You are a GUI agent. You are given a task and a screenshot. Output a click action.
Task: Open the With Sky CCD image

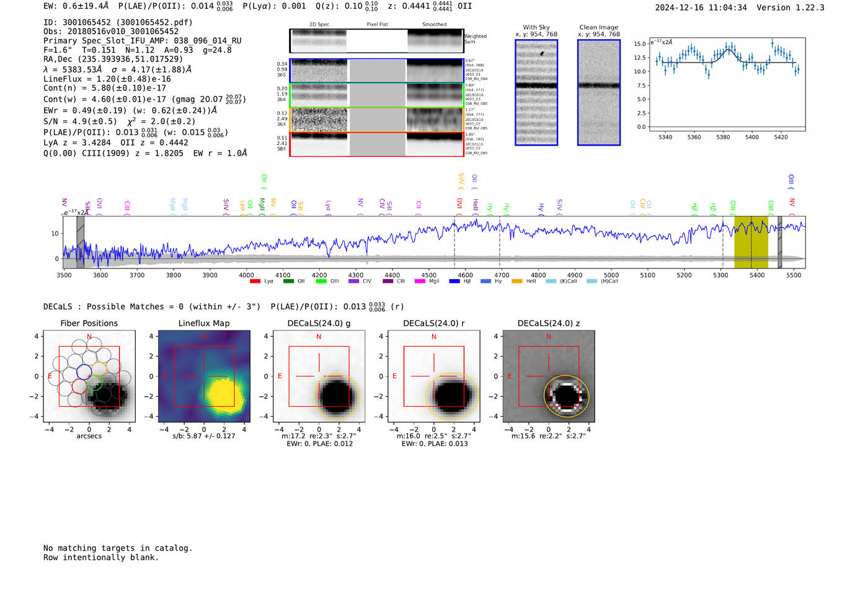click(536, 92)
